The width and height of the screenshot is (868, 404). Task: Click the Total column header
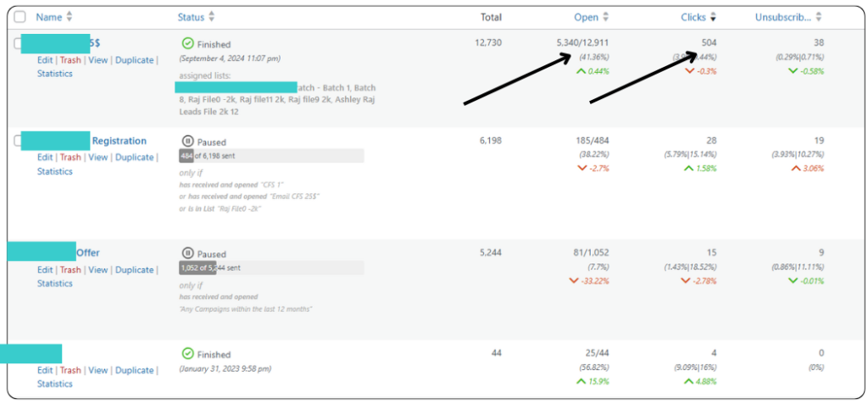tap(491, 17)
